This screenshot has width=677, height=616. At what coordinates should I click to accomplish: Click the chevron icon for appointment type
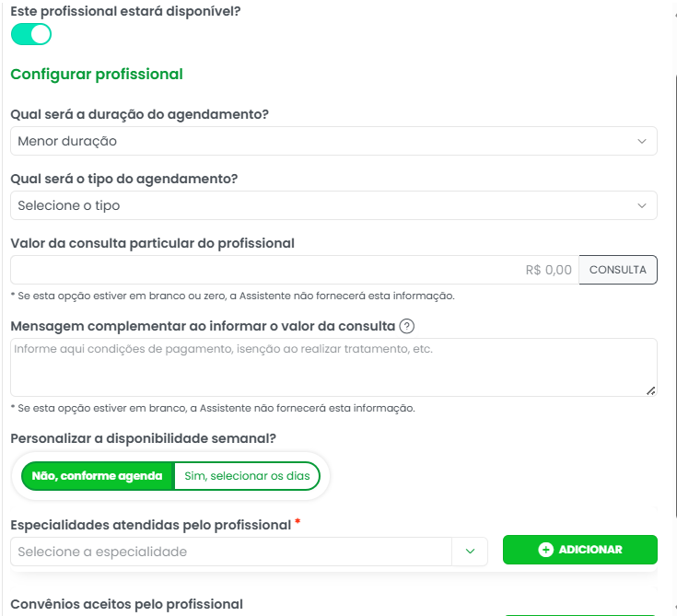click(x=642, y=205)
